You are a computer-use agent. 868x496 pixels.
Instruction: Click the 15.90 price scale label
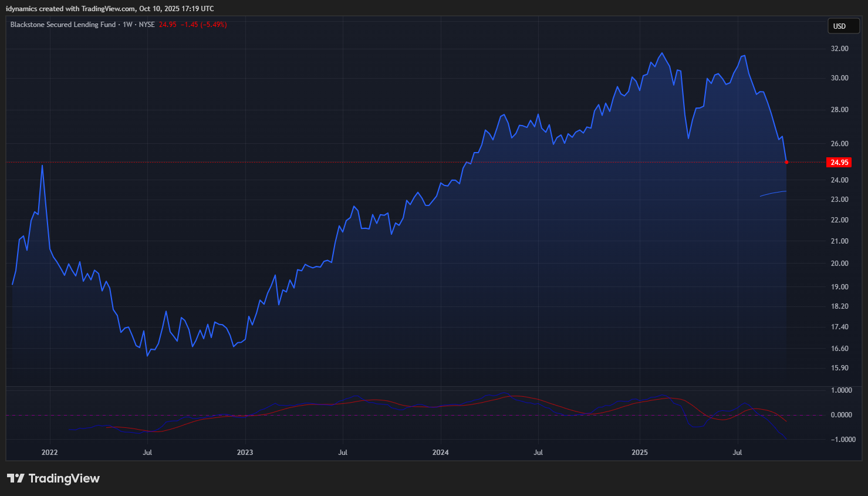[x=839, y=368]
